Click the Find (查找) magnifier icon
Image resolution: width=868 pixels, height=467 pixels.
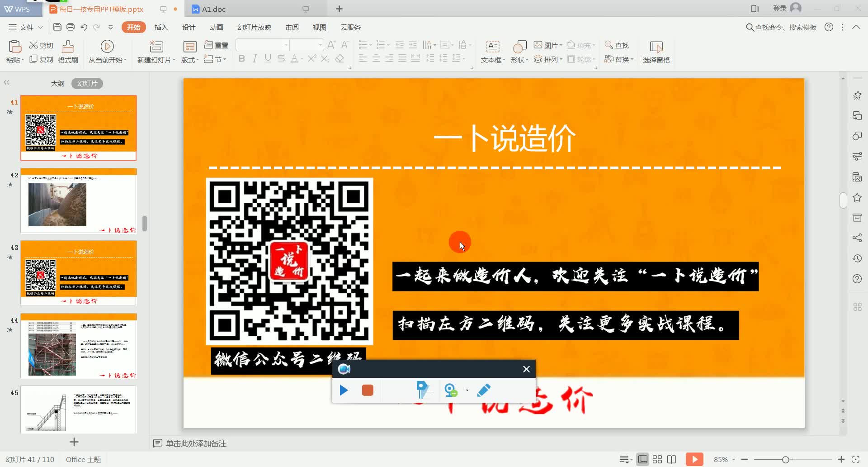pos(609,45)
